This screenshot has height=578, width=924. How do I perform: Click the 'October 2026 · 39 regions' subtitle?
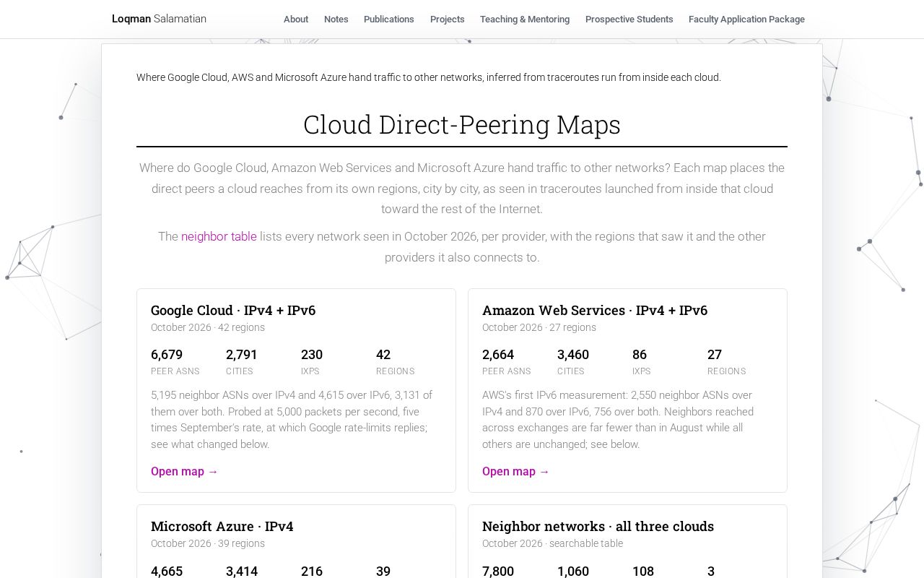[x=208, y=543]
